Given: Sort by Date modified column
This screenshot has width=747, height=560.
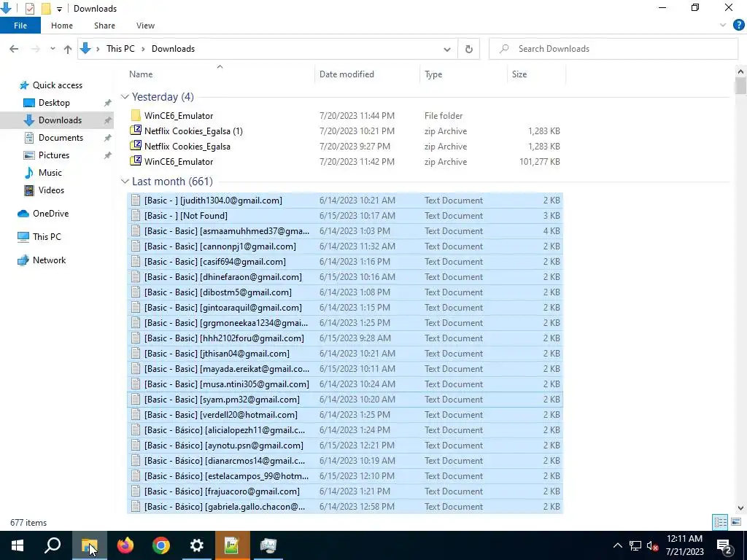Looking at the screenshot, I should pos(367,74).
